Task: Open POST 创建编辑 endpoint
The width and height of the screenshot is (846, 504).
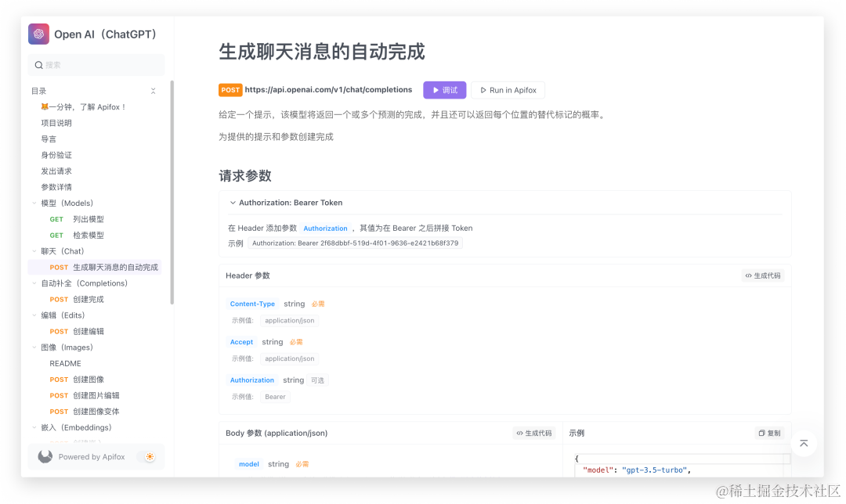Action: 96,332
